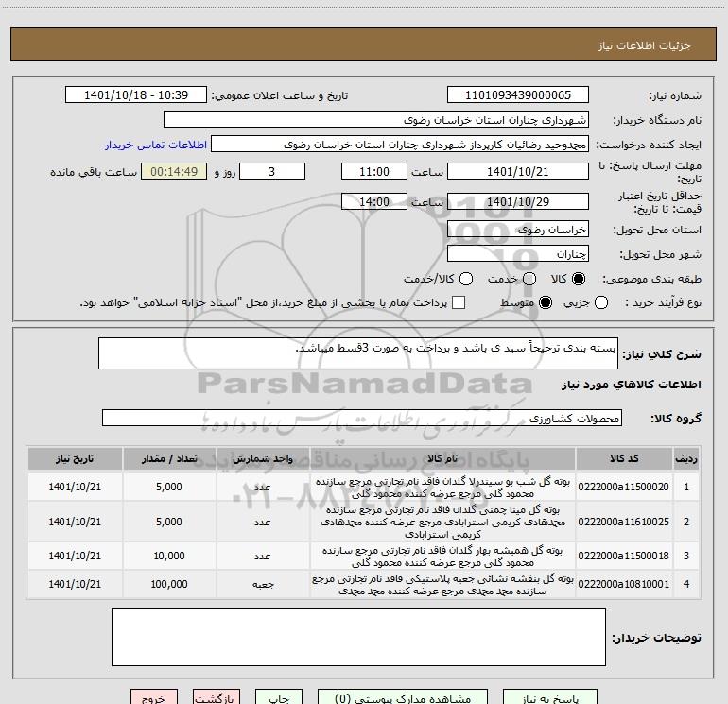Click the نام دستگاه خریدار field
728x704 pixels.
coord(376,119)
